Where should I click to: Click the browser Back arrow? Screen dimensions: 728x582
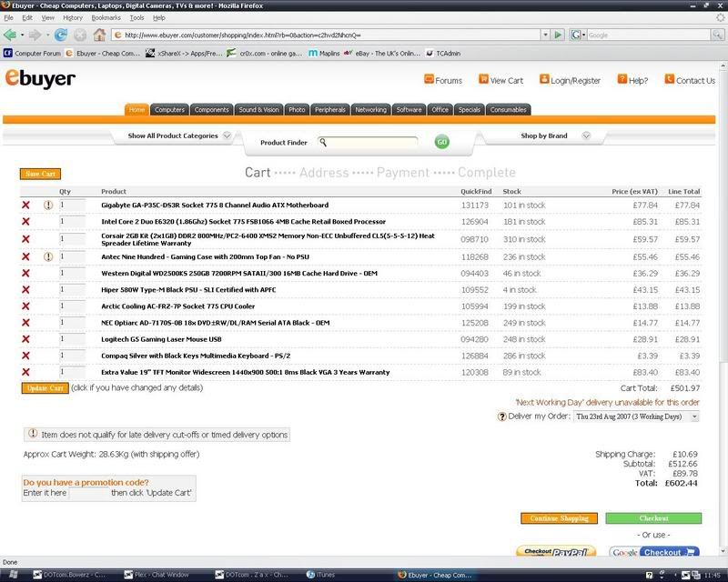click(x=10, y=35)
